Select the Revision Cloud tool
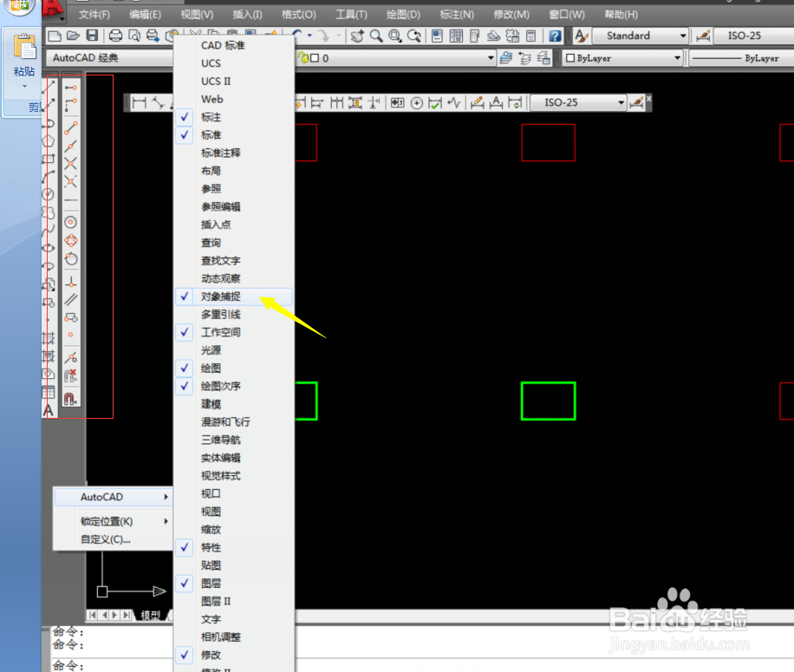The height and width of the screenshot is (672, 794). [48, 212]
